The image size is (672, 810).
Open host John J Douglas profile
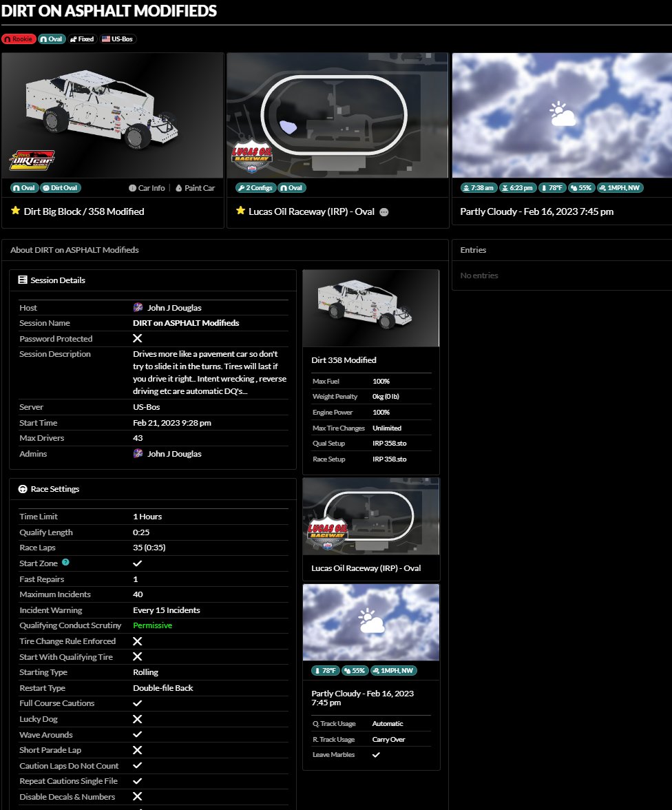(x=174, y=308)
